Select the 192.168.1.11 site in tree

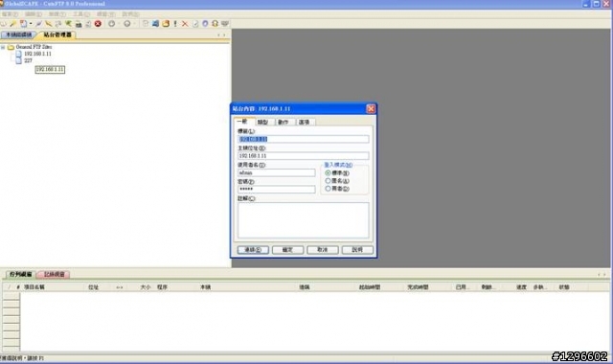point(37,54)
